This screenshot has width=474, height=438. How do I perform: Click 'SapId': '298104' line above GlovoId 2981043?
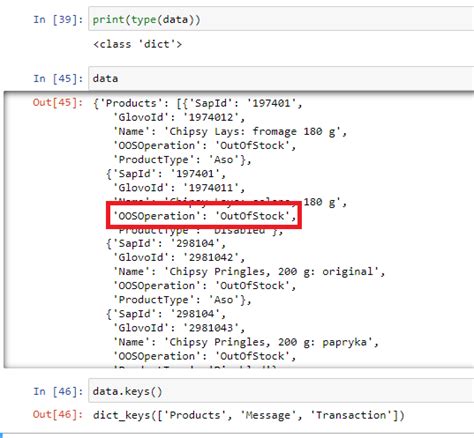coord(166,314)
